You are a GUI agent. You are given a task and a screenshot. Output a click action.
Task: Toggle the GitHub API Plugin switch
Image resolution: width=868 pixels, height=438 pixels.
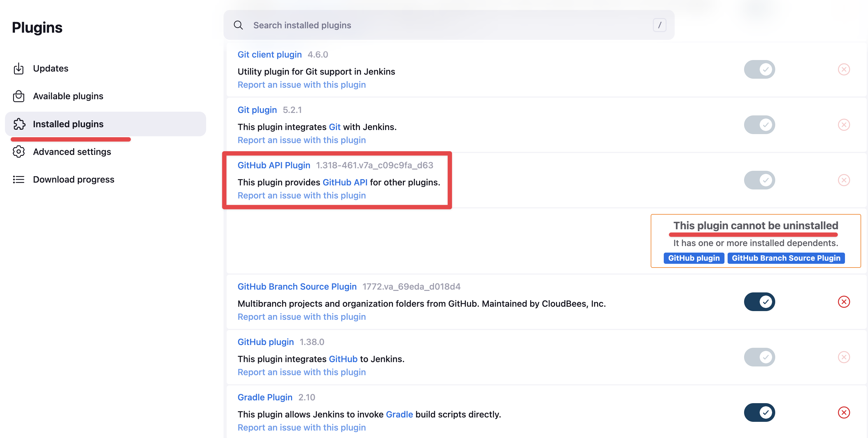(x=759, y=180)
